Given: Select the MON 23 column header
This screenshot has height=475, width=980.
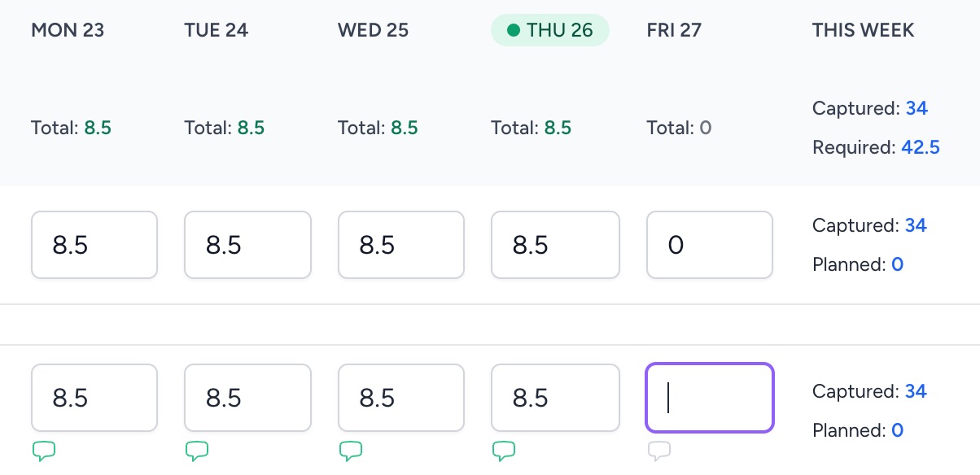Looking at the screenshot, I should pos(68,30).
